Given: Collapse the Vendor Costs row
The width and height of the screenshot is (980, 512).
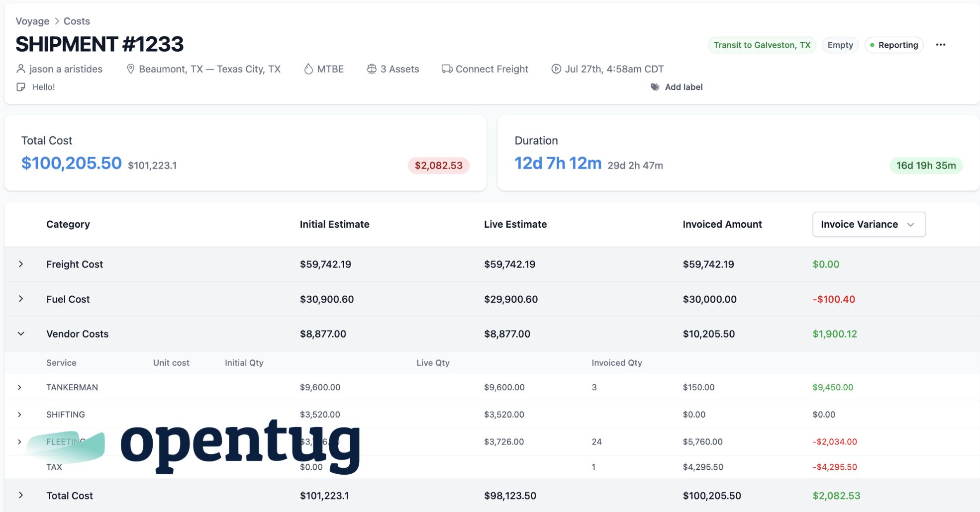Looking at the screenshot, I should tap(21, 334).
